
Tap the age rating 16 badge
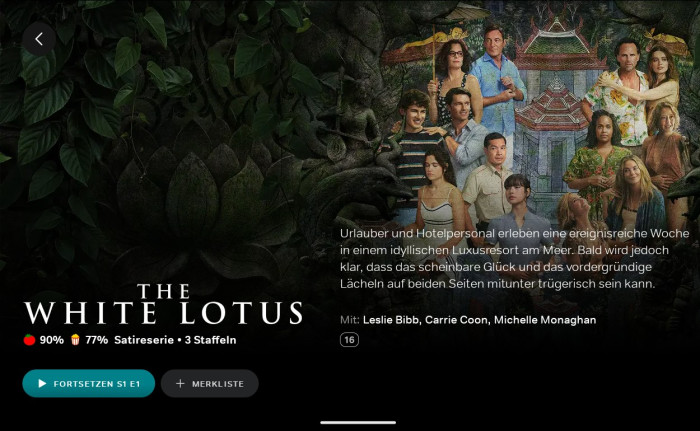coord(349,340)
